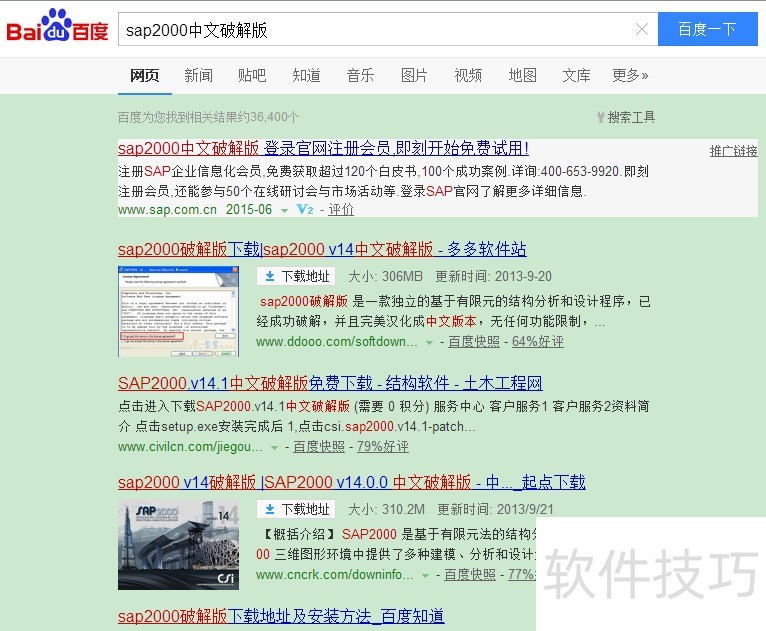The height and width of the screenshot is (631, 766).
Task: Click the download arrow icon in the 306MB result
Action: click(270, 276)
